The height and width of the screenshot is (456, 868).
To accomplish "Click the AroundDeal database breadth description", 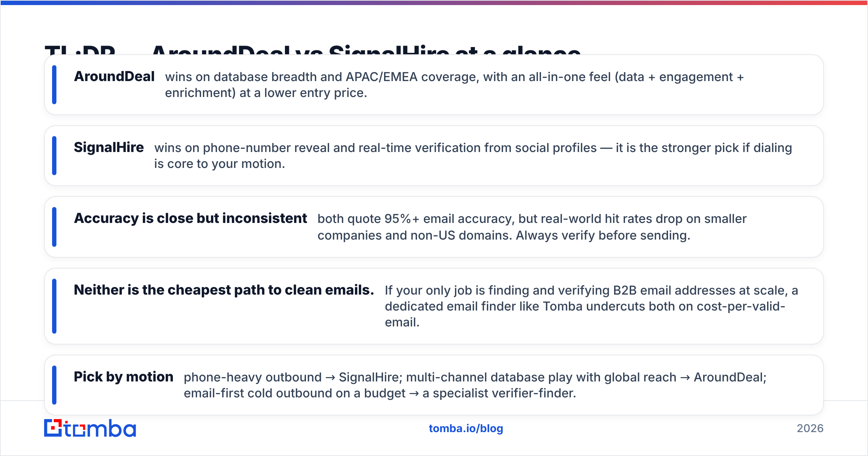I will tap(454, 85).
